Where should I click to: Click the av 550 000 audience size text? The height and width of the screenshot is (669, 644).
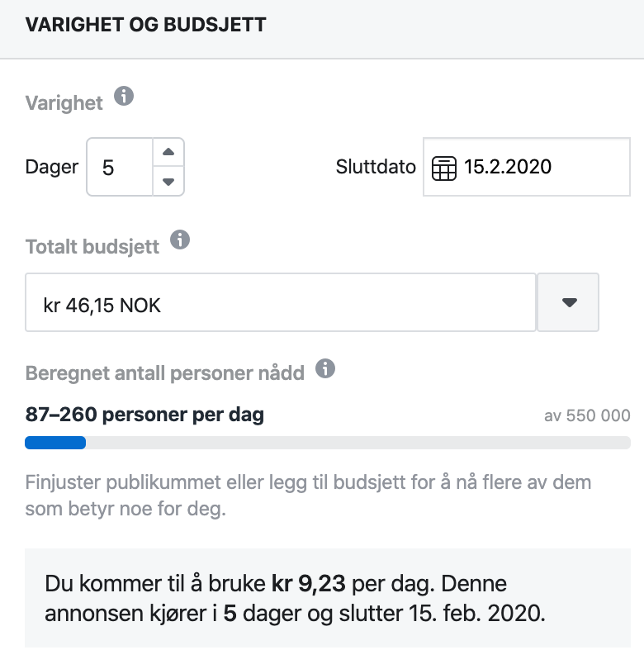[587, 415]
